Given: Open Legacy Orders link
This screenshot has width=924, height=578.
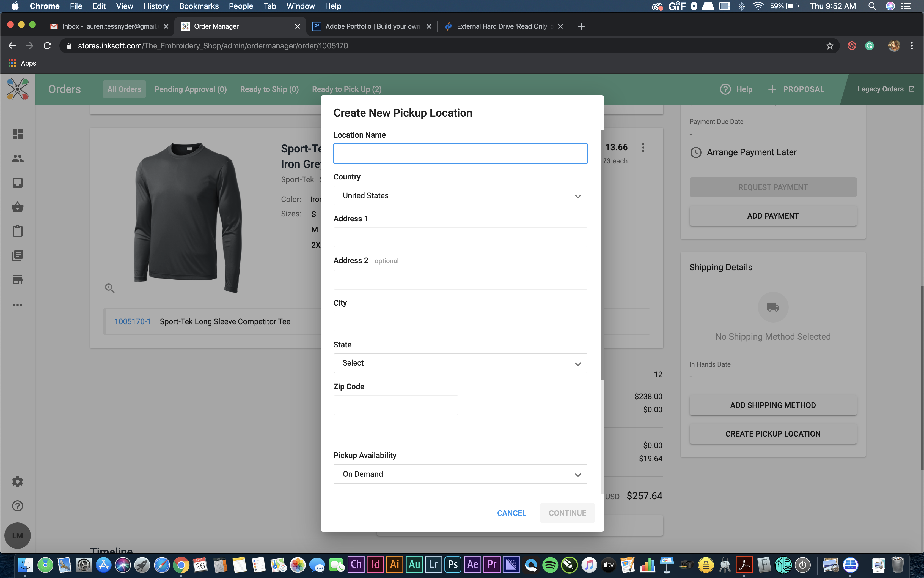Looking at the screenshot, I should pyautogui.click(x=886, y=89).
